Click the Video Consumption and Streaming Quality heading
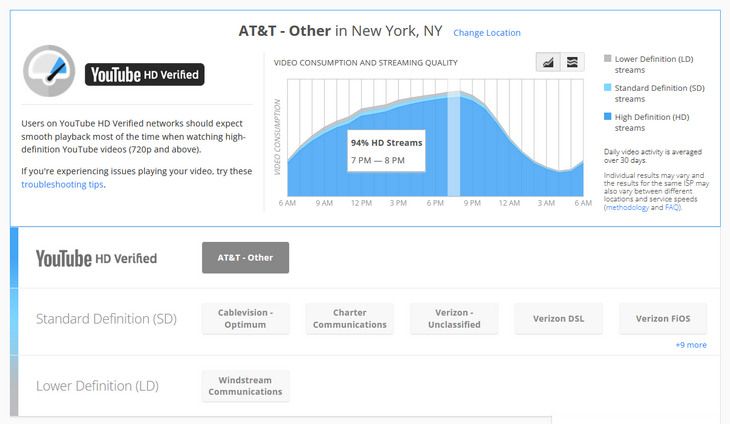The height and width of the screenshot is (424, 730). (x=366, y=62)
